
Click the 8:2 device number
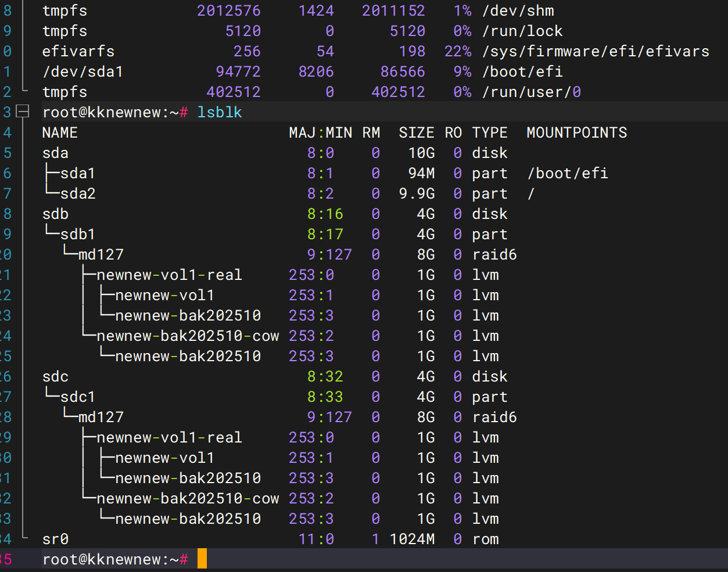click(321, 193)
